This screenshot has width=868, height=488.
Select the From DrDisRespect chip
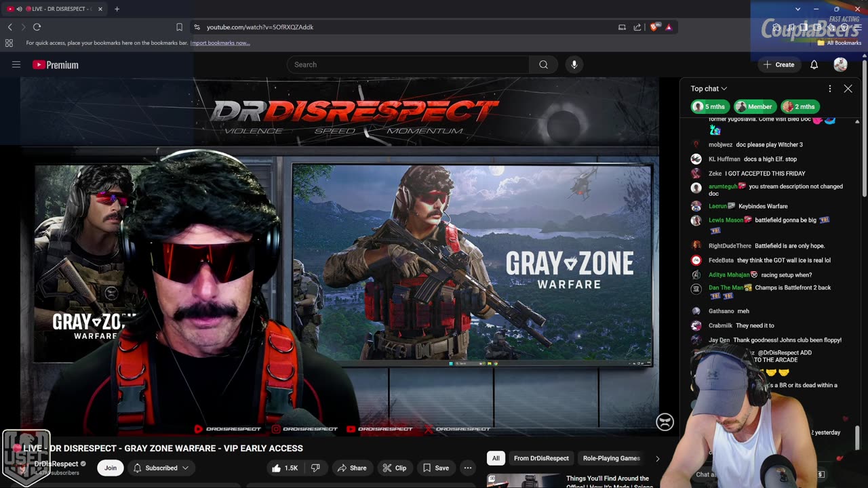click(541, 458)
